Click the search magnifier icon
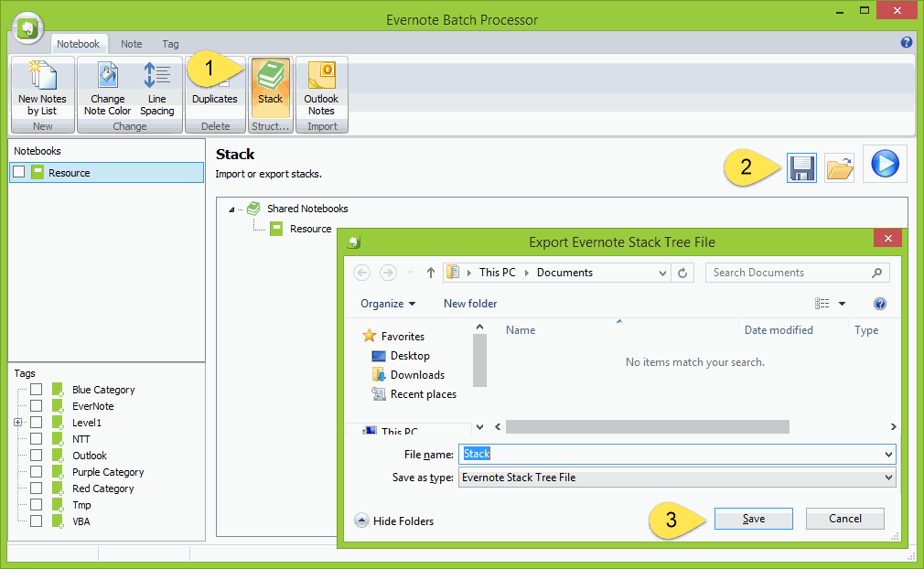The height and width of the screenshot is (569, 924). coord(876,273)
